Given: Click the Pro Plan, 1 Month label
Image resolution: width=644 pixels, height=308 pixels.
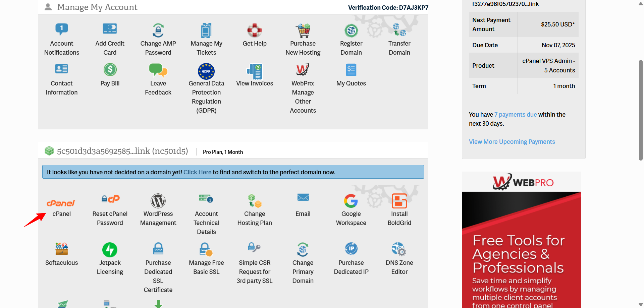Looking at the screenshot, I should coord(223,152).
